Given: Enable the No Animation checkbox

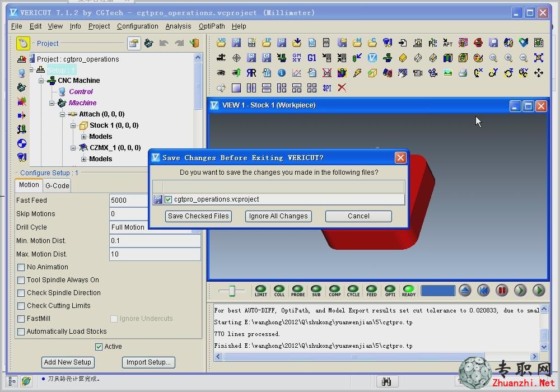Looking at the screenshot, I should click(21, 267).
